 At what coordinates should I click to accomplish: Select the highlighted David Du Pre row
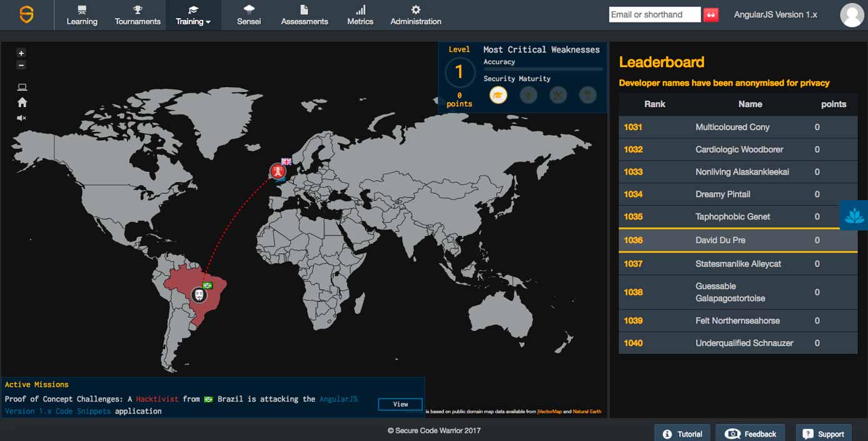click(x=738, y=240)
